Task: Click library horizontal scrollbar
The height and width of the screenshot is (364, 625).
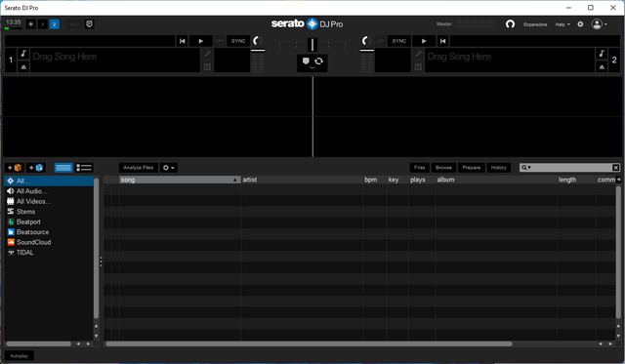Action: [x=309, y=344]
